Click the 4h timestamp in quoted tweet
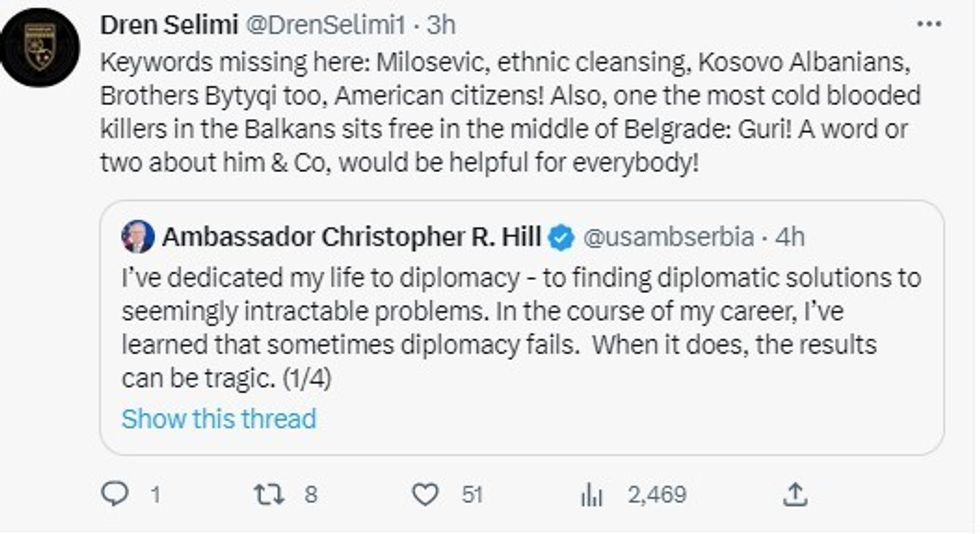This screenshot has height=534, width=980. point(790,237)
